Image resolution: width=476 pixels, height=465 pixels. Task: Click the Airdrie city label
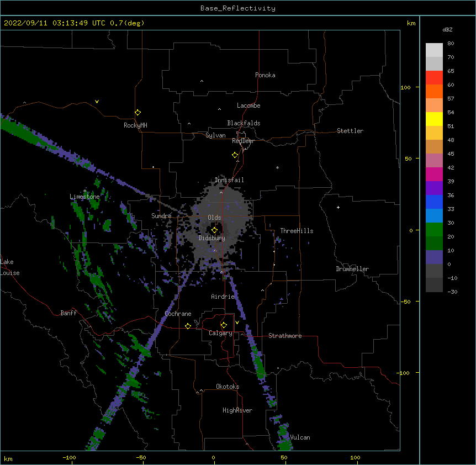tap(223, 297)
